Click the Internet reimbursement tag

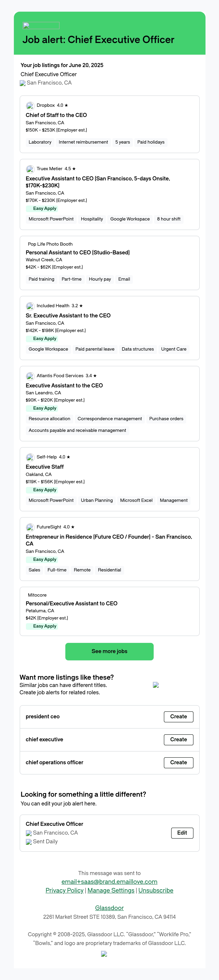click(83, 142)
